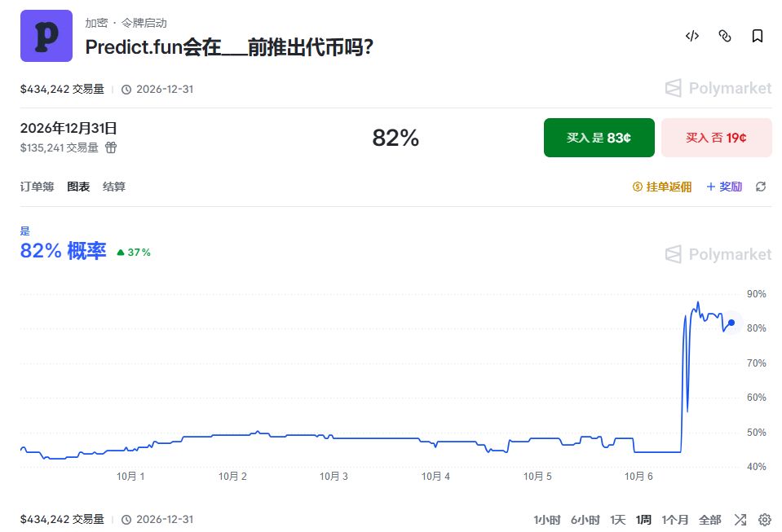Switch to the 图表 tab
The height and width of the screenshot is (532, 782).
coord(78,187)
